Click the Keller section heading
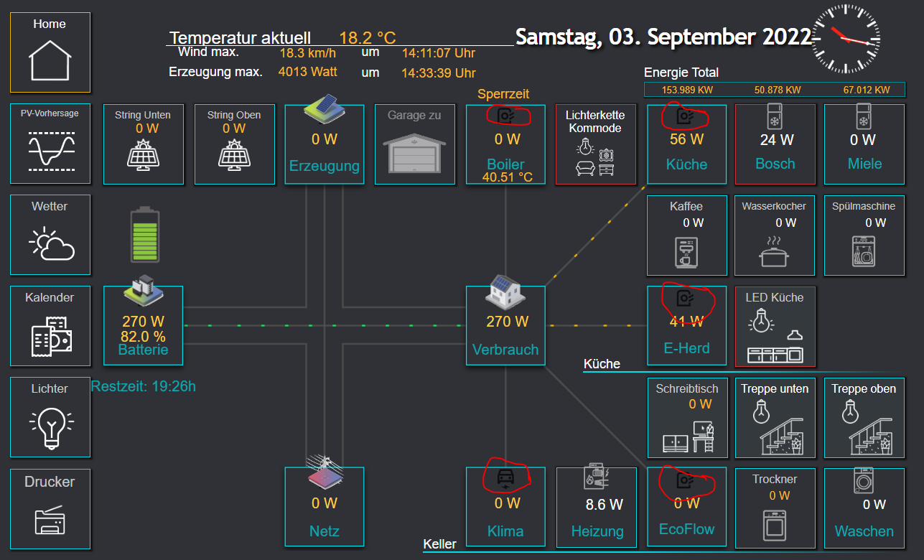The width and height of the screenshot is (924, 560). tap(439, 544)
